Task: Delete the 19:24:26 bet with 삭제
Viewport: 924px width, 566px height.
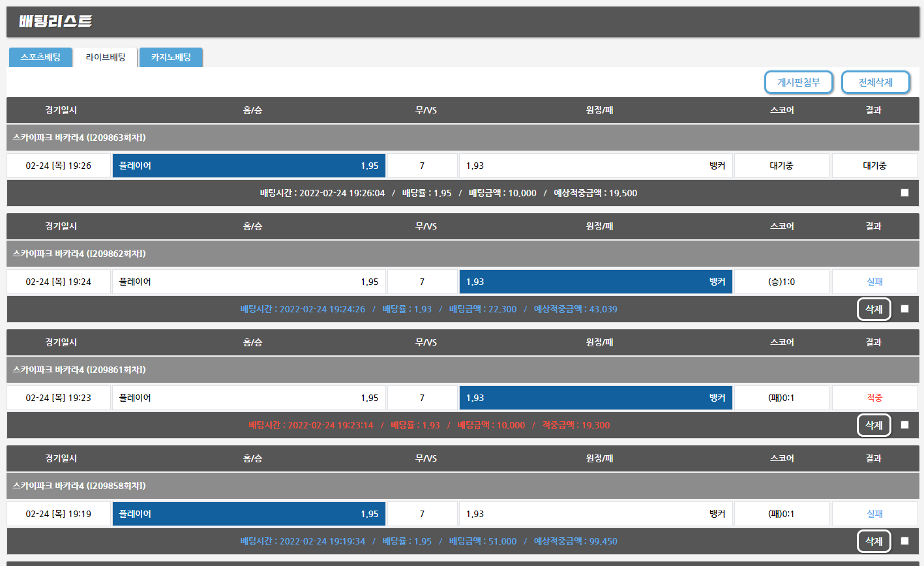Action: [874, 309]
